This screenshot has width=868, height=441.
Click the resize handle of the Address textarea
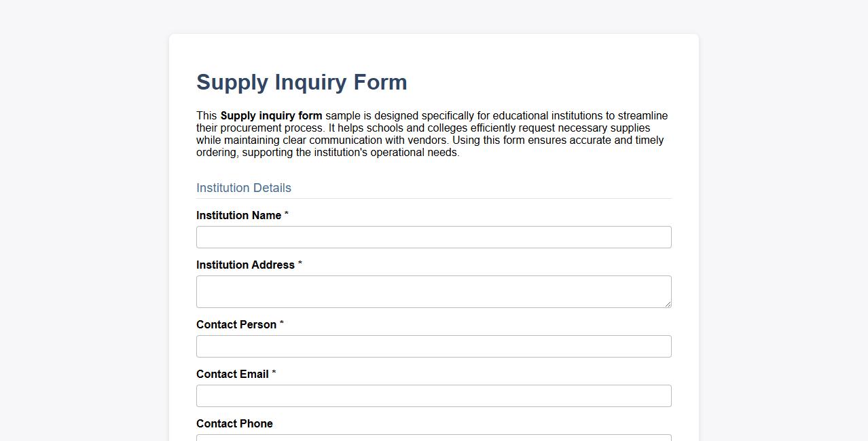point(668,305)
